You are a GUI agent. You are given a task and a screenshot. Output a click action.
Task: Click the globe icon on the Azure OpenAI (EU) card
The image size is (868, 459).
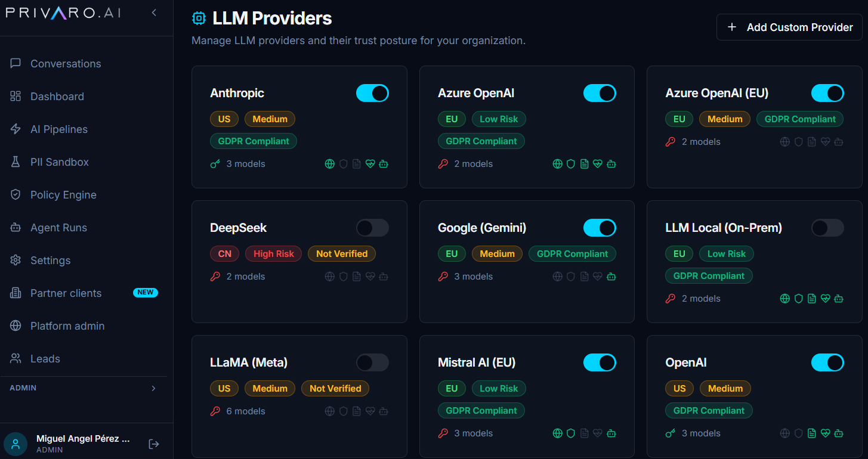(x=785, y=142)
